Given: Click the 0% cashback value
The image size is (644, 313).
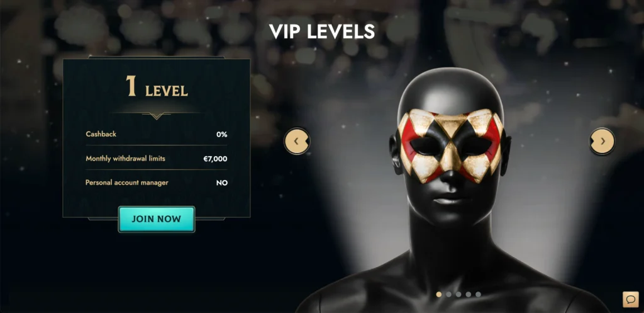Looking at the screenshot, I should (x=222, y=135).
